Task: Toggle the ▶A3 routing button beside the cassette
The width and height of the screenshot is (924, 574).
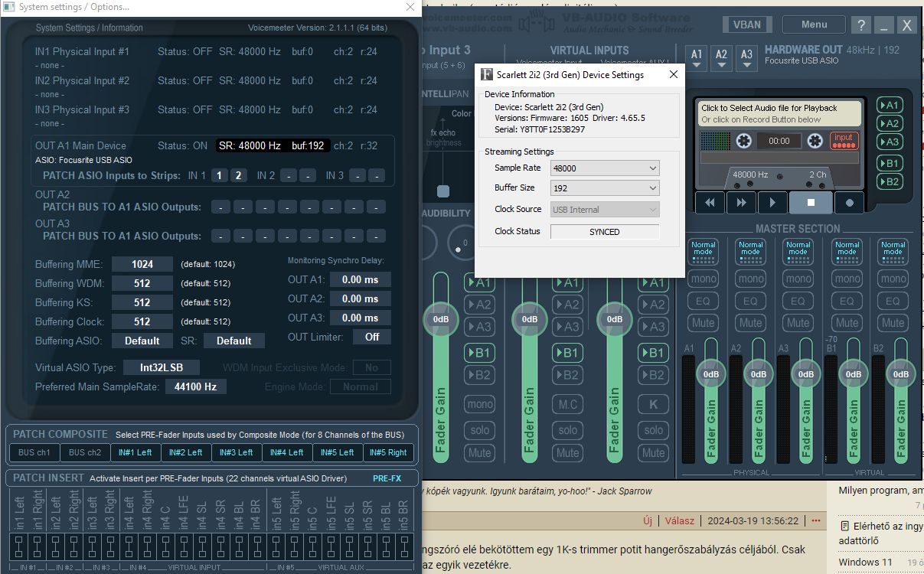Action: (x=890, y=142)
